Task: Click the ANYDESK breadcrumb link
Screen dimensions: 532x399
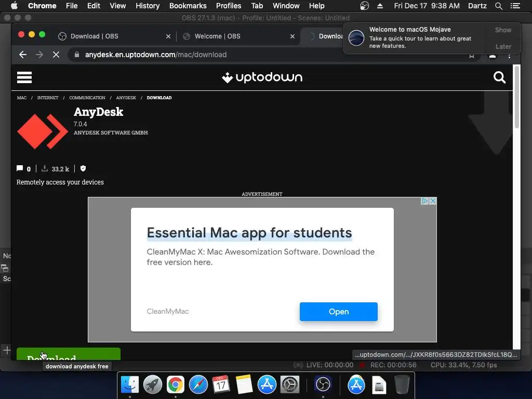Action: [x=126, y=98]
